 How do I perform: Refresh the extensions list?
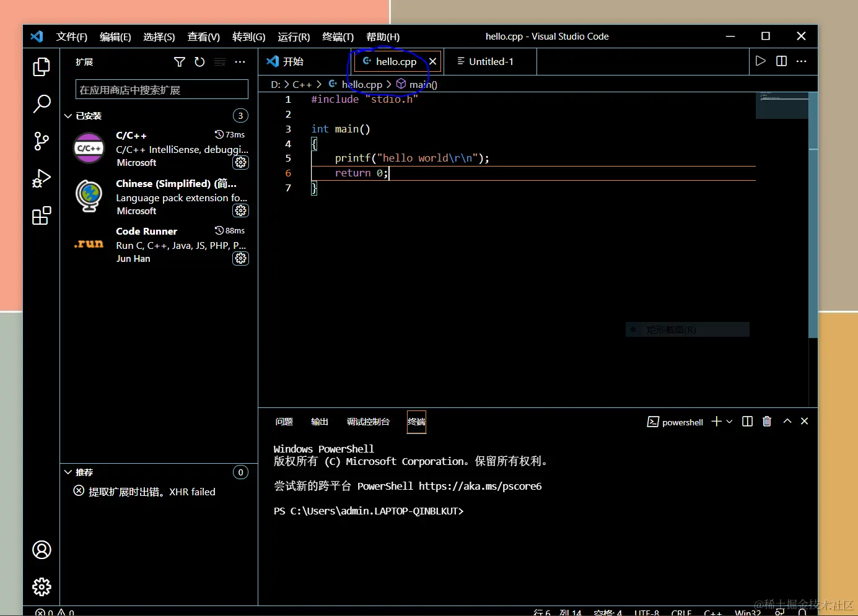(199, 62)
